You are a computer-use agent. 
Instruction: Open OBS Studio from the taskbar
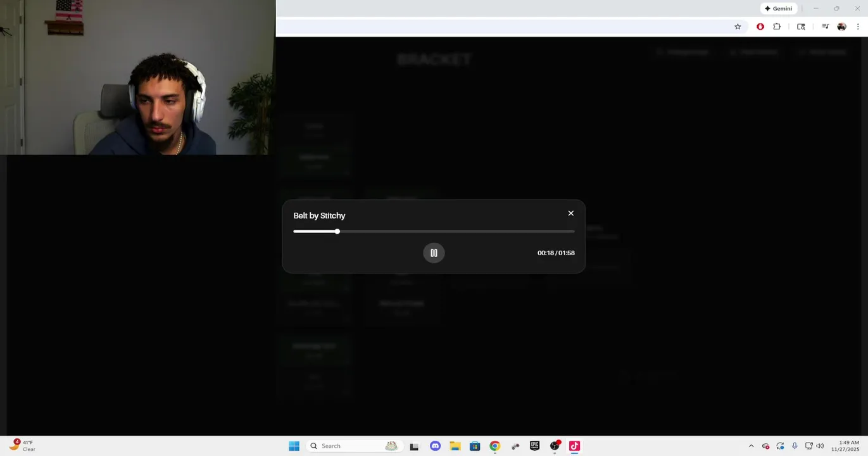[x=555, y=446]
